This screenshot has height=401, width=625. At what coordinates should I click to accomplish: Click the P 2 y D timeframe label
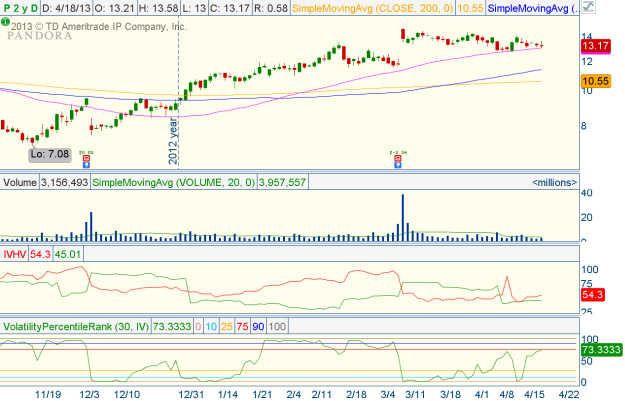pos(20,9)
